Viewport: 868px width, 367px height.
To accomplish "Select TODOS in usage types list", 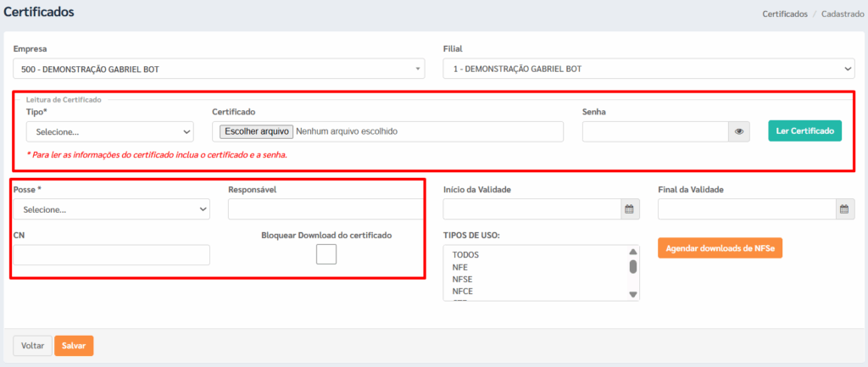I will click(465, 255).
